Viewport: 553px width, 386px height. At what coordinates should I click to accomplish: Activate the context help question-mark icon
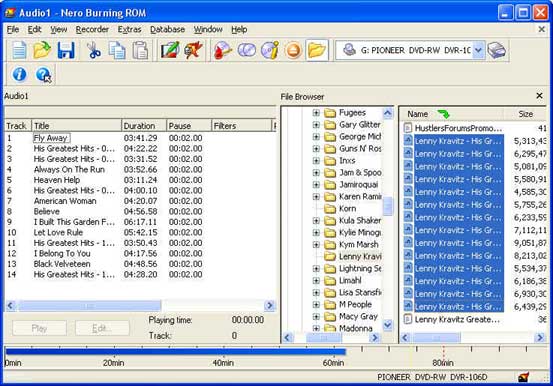[x=43, y=74]
